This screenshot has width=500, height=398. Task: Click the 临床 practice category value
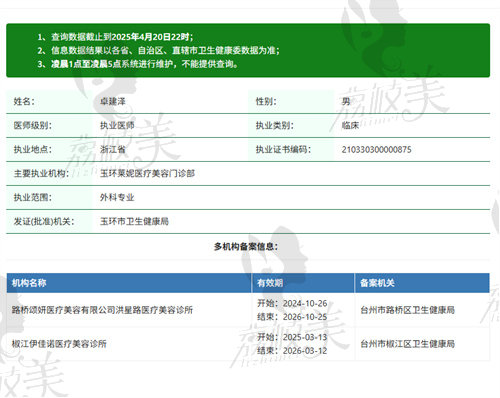point(350,125)
